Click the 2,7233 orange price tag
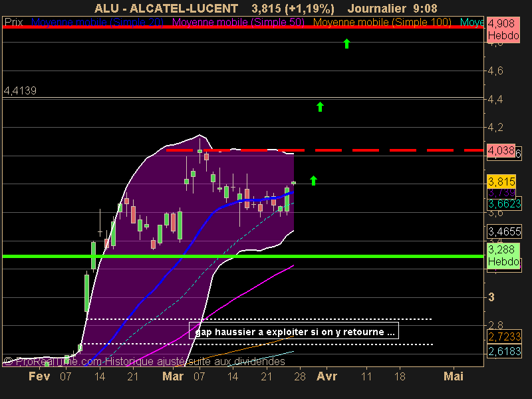 tap(504, 336)
